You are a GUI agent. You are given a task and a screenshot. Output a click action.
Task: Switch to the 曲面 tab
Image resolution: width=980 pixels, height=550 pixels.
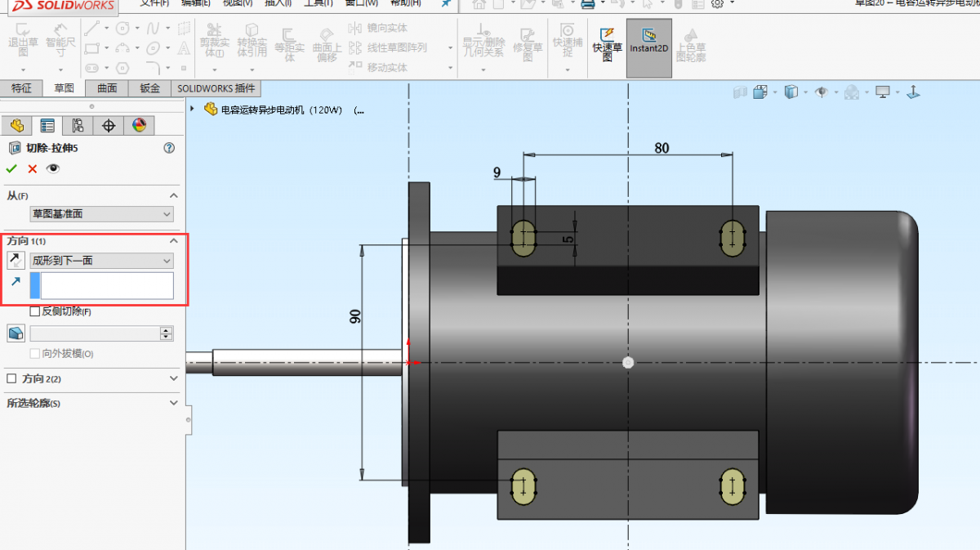tap(107, 88)
